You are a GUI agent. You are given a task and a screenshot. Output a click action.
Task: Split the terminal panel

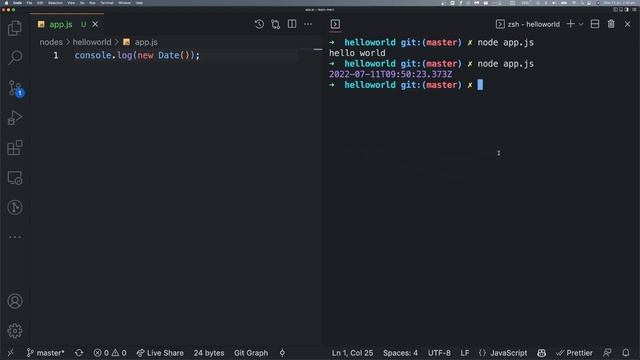click(x=595, y=24)
